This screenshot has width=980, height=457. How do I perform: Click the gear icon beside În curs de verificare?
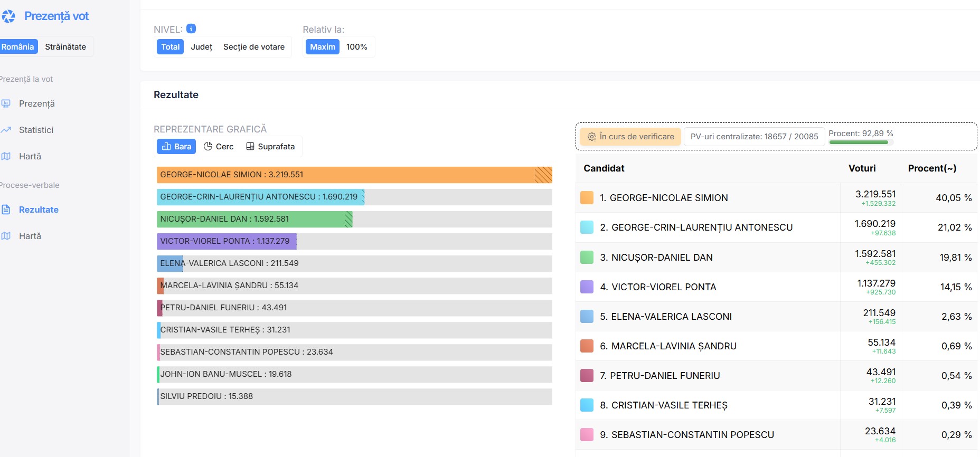pos(592,137)
